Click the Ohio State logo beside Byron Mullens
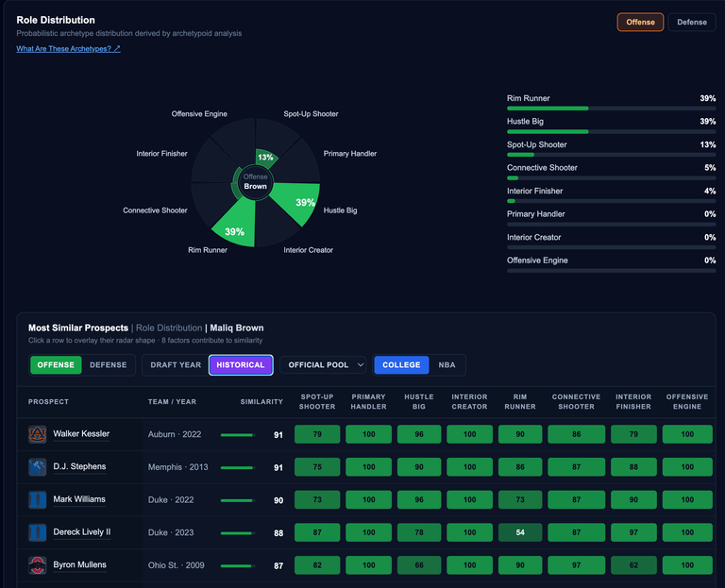Viewport: 725px width, 588px height. (x=38, y=565)
